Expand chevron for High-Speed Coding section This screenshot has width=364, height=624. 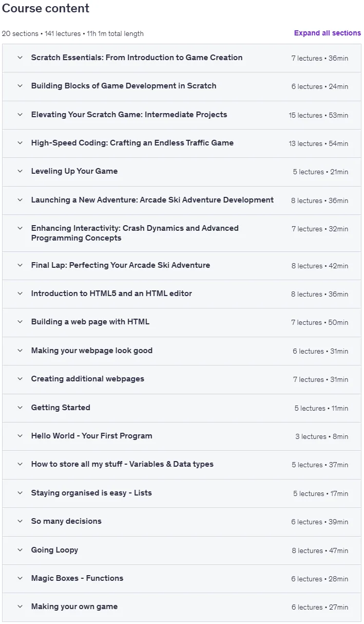20,143
